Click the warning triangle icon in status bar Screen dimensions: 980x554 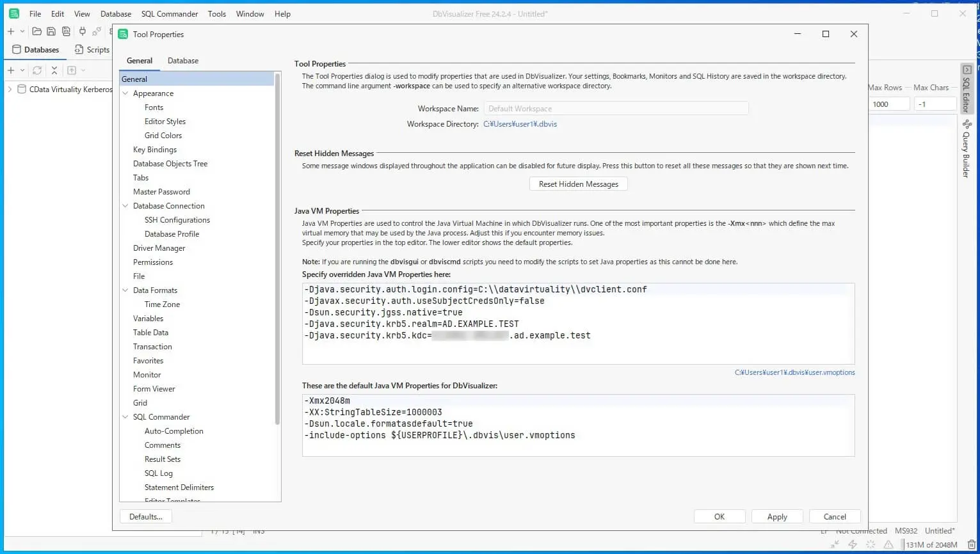888,544
